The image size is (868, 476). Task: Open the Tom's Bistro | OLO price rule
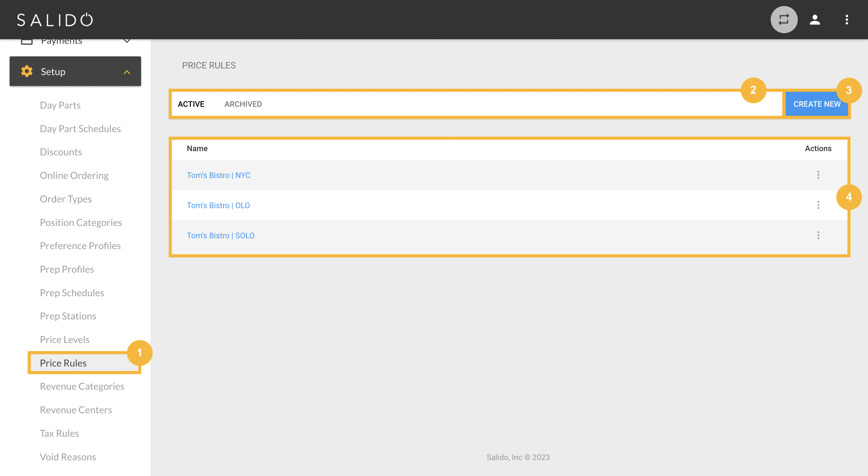coord(218,205)
